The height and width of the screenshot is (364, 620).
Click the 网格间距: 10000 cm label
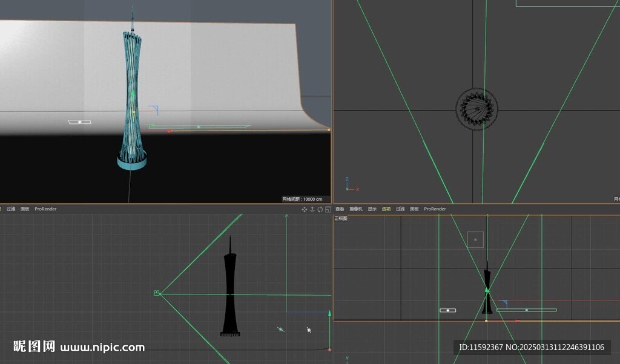(x=302, y=199)
